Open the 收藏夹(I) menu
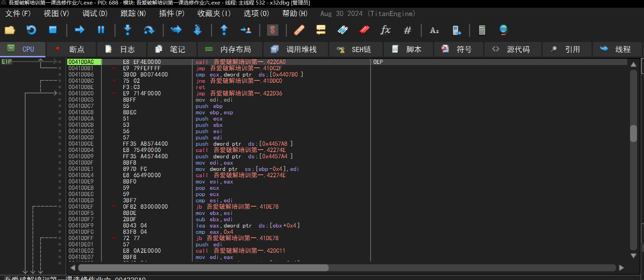This screenshot has width=644, height=280. click(214, 14)
